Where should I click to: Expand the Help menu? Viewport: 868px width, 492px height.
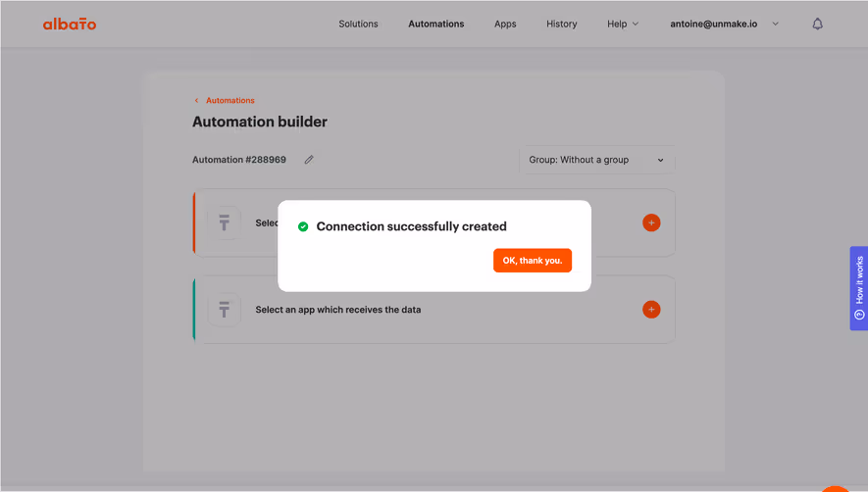click(623, 24)
